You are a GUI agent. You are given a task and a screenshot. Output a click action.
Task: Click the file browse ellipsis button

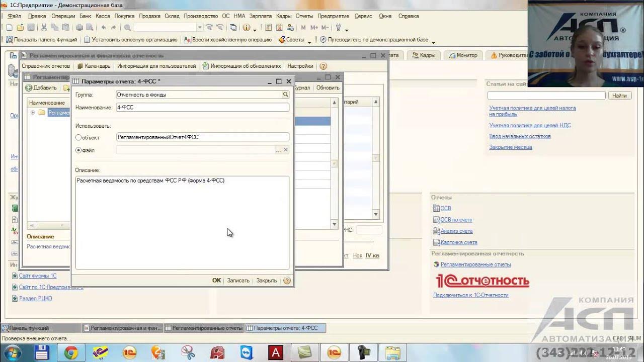click(x=278, y=150)
